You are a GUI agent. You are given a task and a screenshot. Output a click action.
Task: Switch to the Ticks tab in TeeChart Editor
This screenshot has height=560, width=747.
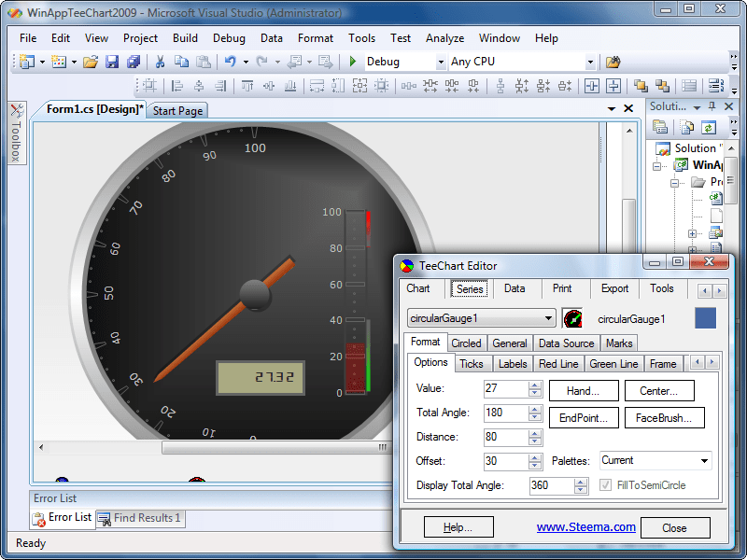473,363
